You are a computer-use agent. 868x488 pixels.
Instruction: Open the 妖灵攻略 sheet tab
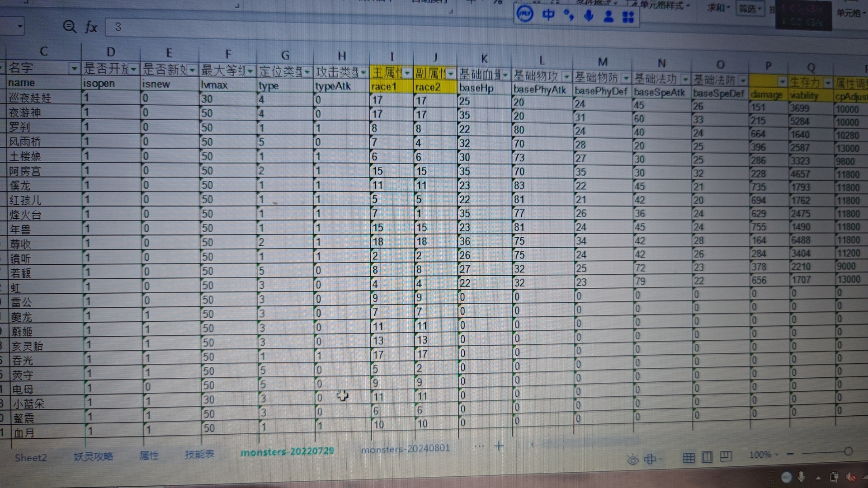tap(94, 456)
